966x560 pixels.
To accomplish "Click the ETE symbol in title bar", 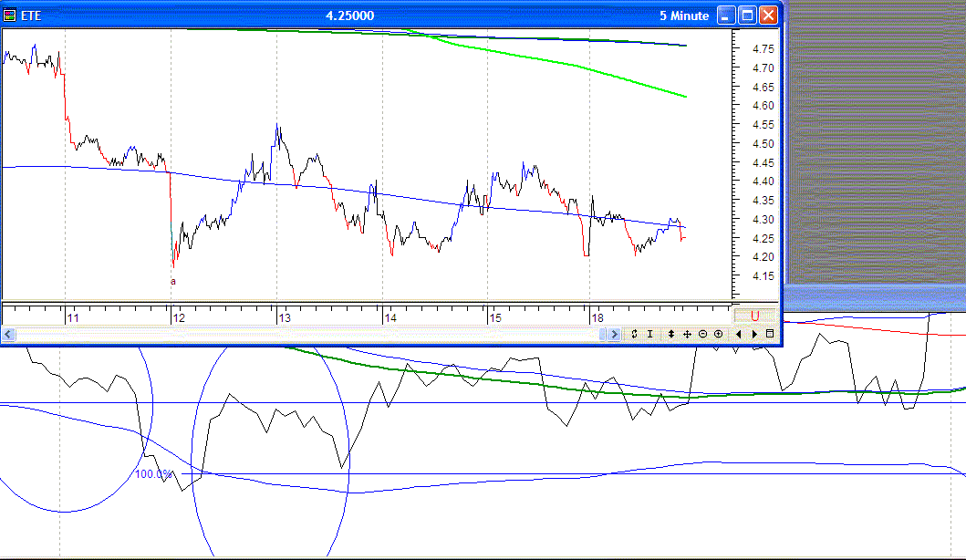I will click(31, 16).
